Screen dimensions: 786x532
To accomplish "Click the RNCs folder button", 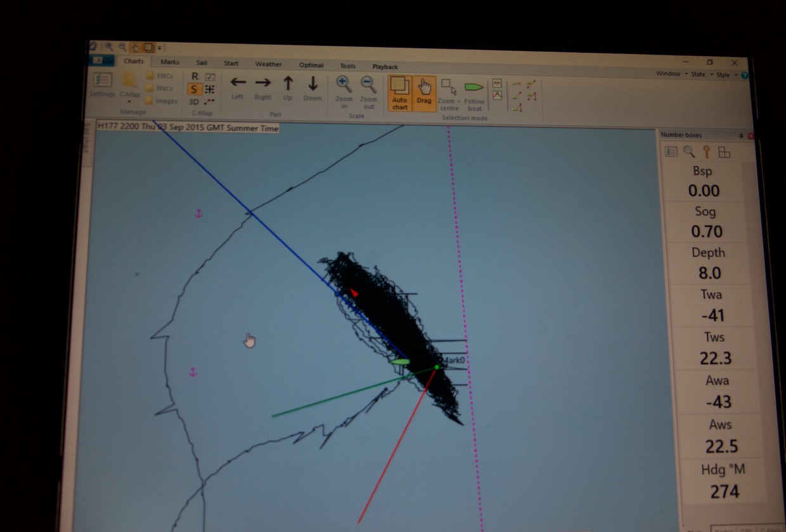I will (x=160, y=89).
